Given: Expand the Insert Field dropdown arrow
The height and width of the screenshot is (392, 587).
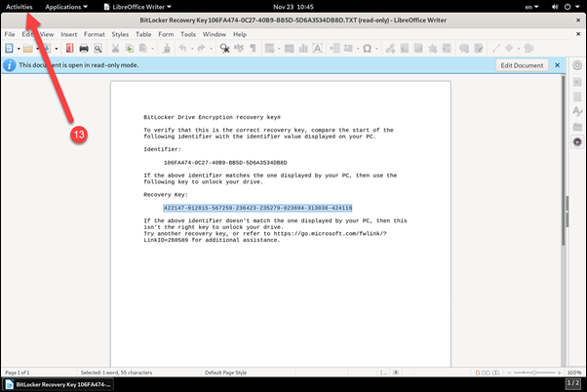Looking at the screenshot, I should 358,49.
